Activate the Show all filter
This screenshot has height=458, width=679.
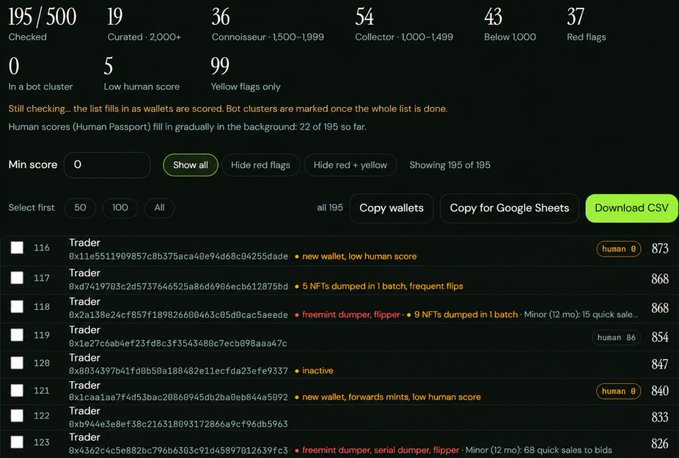191,165
